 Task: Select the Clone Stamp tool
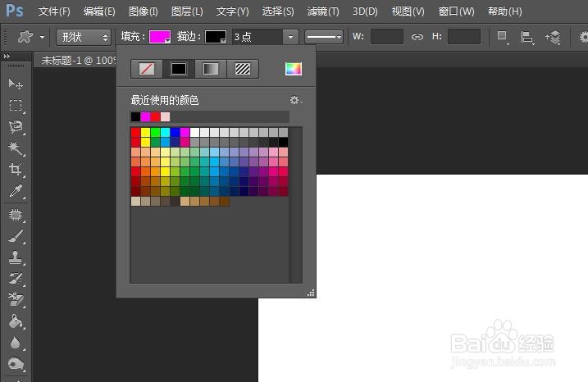pos(16,258)
